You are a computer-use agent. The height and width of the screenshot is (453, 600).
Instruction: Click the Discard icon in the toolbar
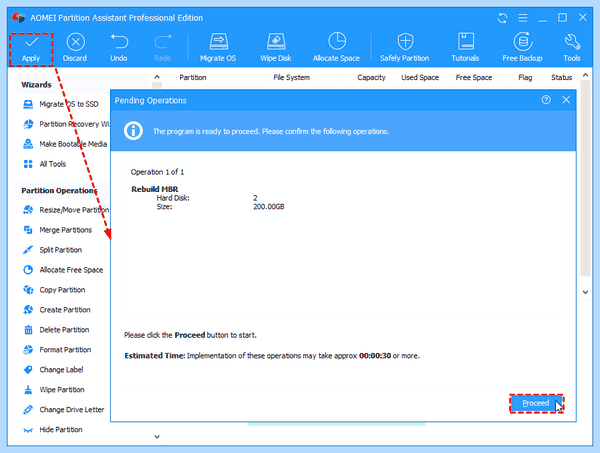coord(75,42)
